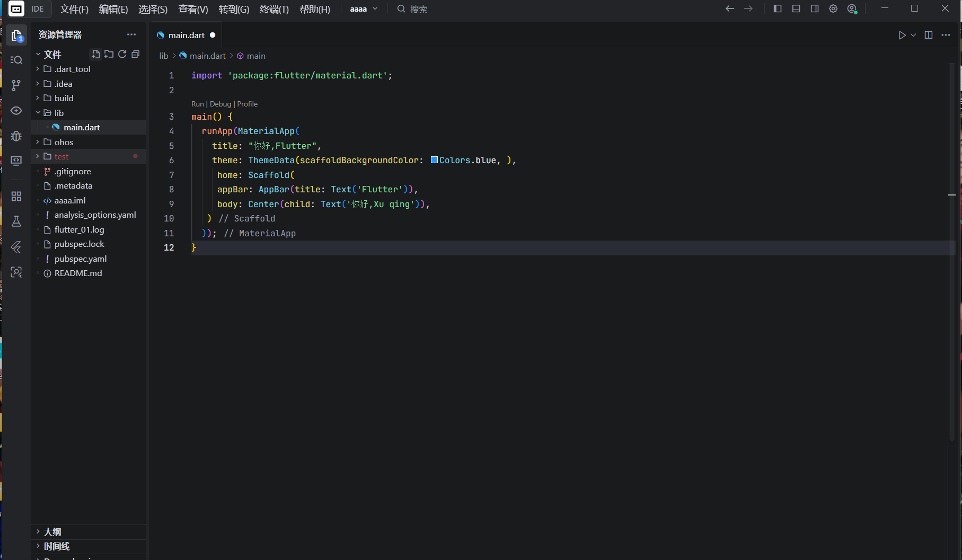Open the Search view icon

coord(16,60)
